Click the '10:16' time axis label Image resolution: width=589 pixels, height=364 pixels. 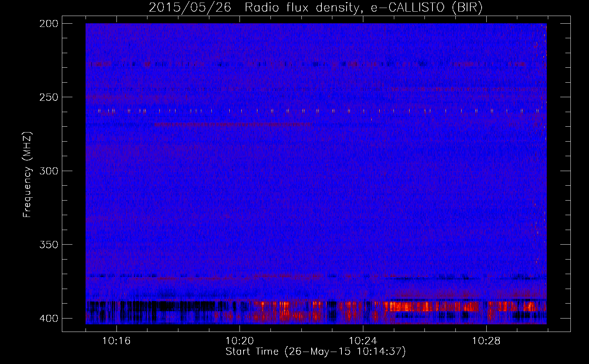click(116, 341)
